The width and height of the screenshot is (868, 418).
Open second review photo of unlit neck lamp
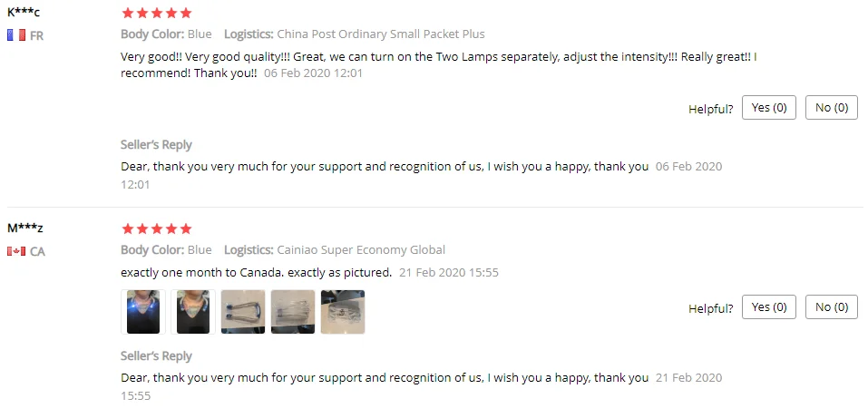pos(193,312)
